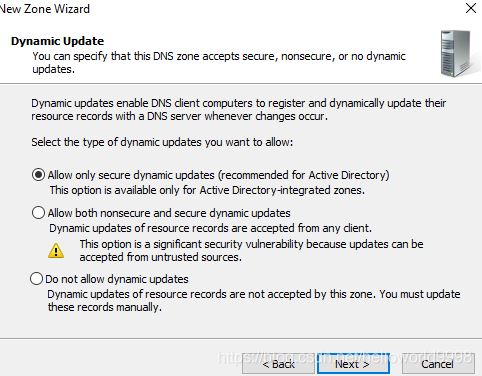482x376 pixels.
Task: Click the accepted from any client description
Action: tap(210, 228)
